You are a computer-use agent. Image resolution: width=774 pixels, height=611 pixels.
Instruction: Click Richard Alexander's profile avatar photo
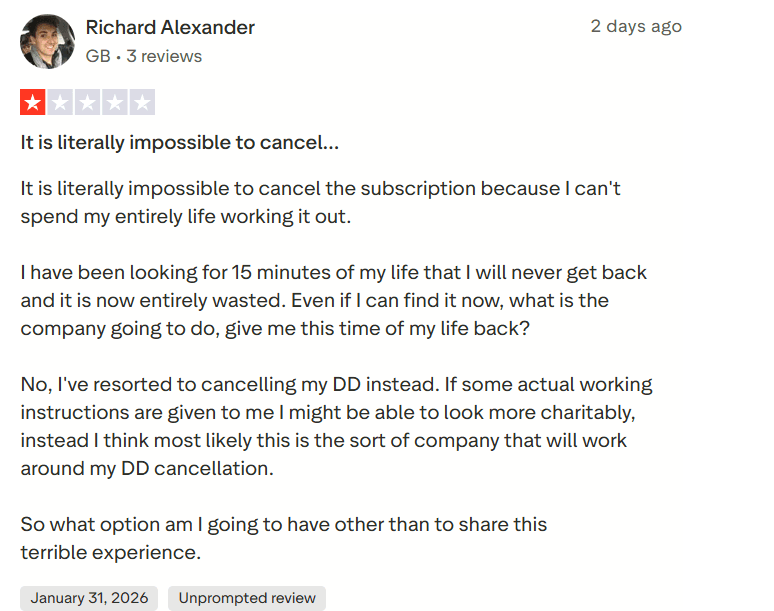pos(47,41)
